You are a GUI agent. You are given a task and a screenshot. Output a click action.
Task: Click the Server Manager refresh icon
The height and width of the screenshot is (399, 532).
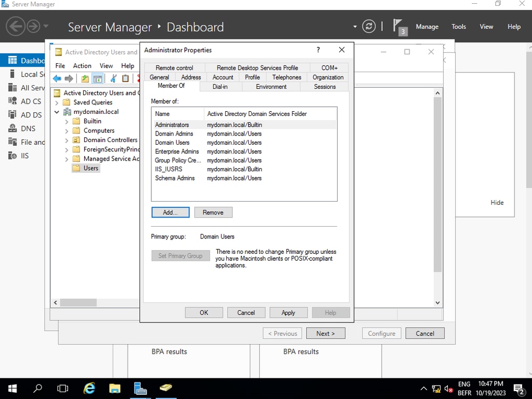pyautogui.click(x=369, y=27)
